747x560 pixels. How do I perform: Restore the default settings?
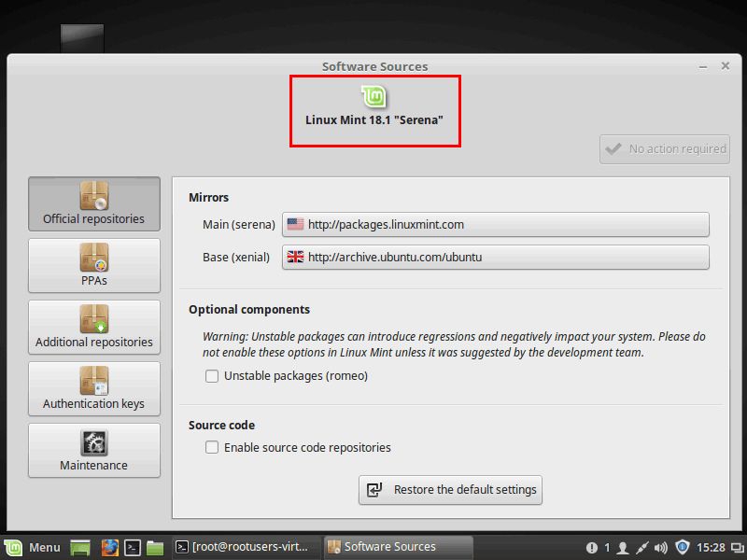pos(450,489)
